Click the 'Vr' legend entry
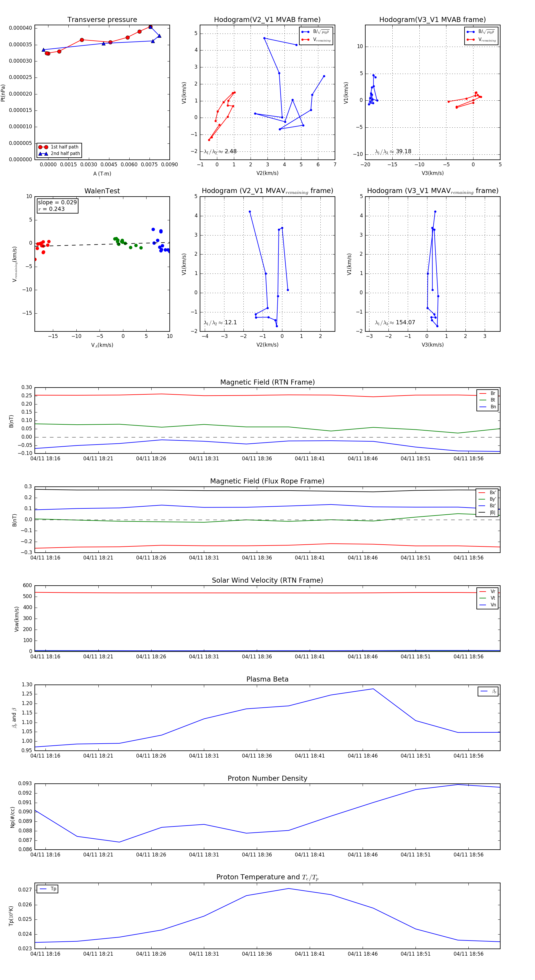 click(488, 592)
